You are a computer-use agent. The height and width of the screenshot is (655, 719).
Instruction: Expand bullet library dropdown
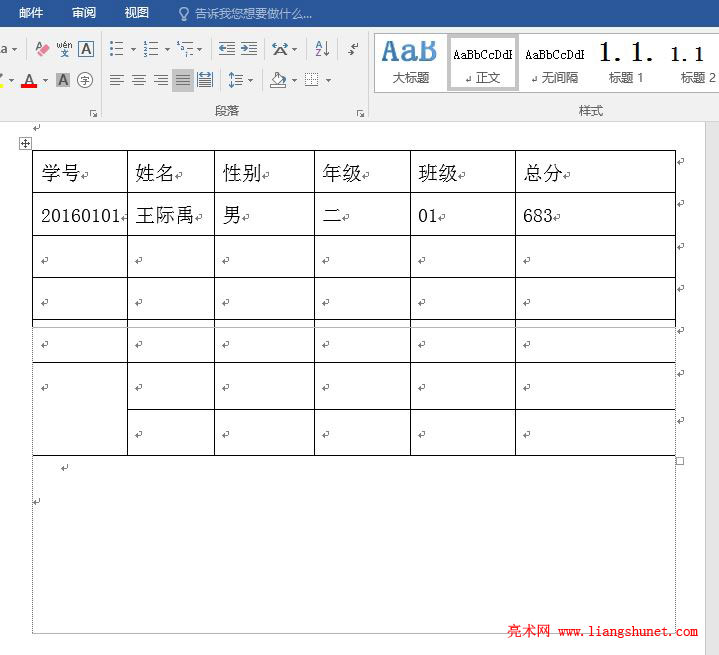pyautogui.click(x=133, y=49)
